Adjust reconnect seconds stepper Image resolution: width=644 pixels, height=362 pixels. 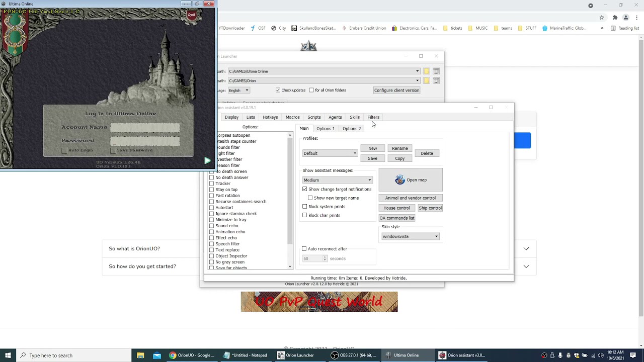[x=325, y=258]
